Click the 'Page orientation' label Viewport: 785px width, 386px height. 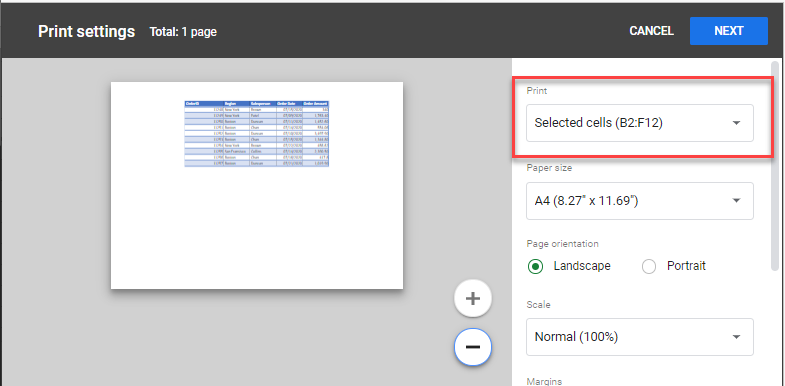562,244
